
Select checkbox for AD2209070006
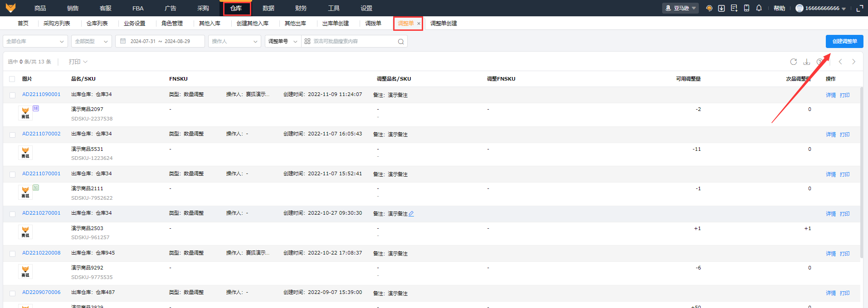[13, 293]
